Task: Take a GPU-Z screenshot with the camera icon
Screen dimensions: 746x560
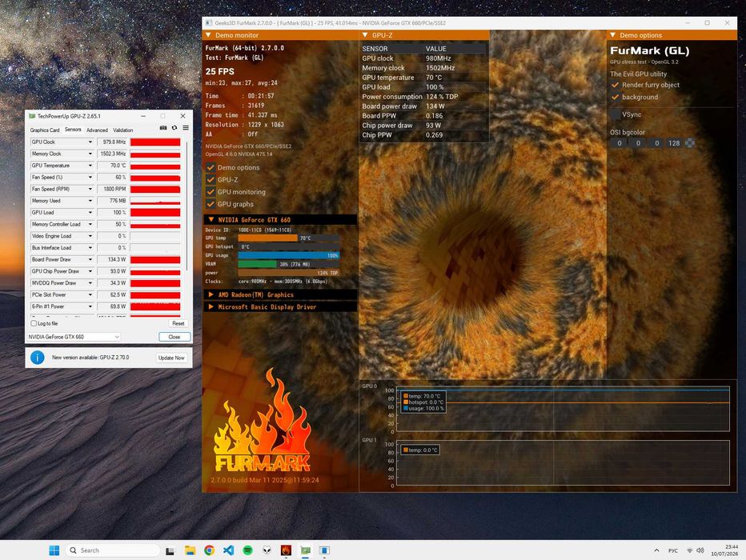Action: pos(163,128)
